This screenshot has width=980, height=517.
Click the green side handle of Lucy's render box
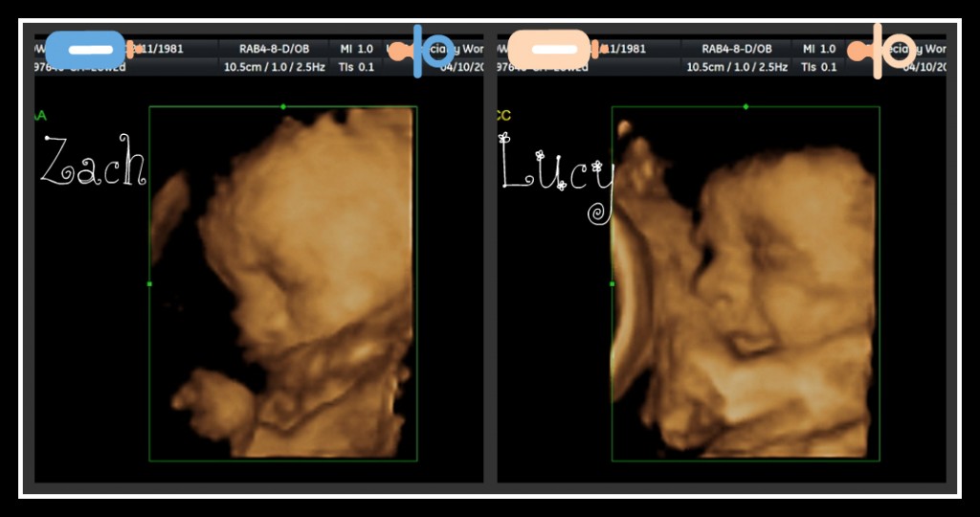pyautogui.click(x=612, y=284)
